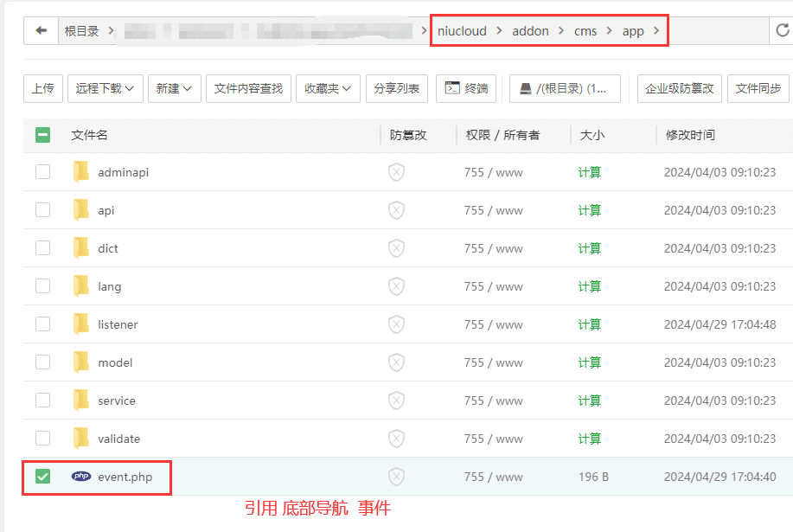Click shield icon in the lang row
The image size is (793, 532).
click(396, 286)
